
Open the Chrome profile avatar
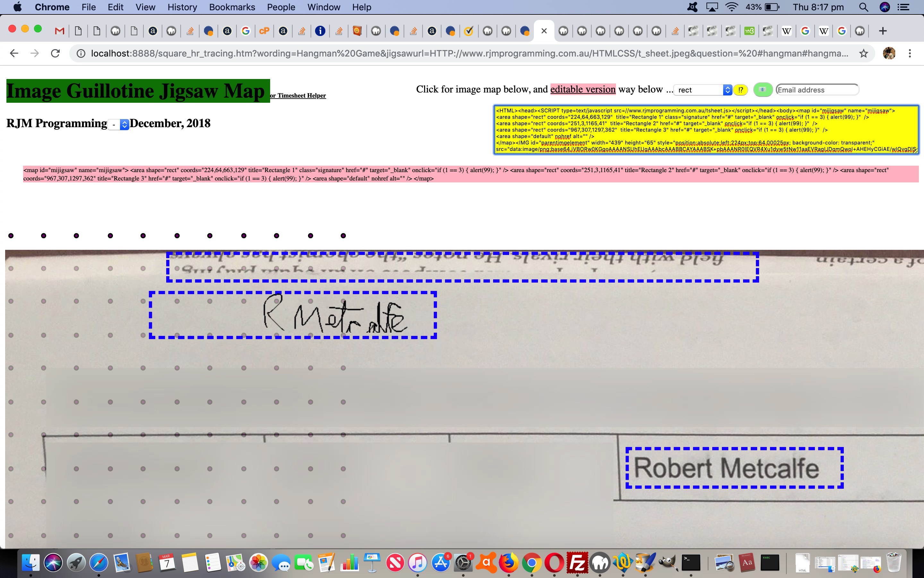point(889,54)
